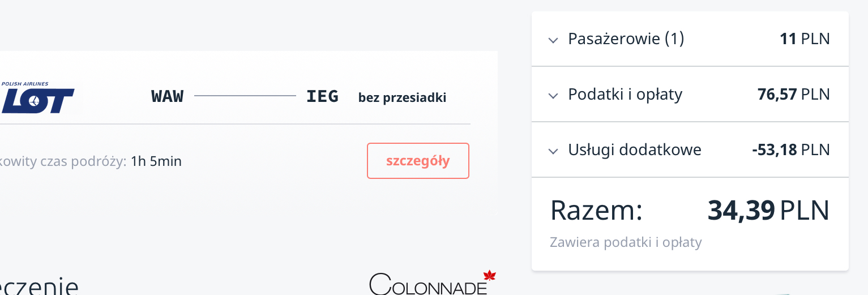
Task: Click the IEG arrival airport code
Action: click(x=322, y=96)
